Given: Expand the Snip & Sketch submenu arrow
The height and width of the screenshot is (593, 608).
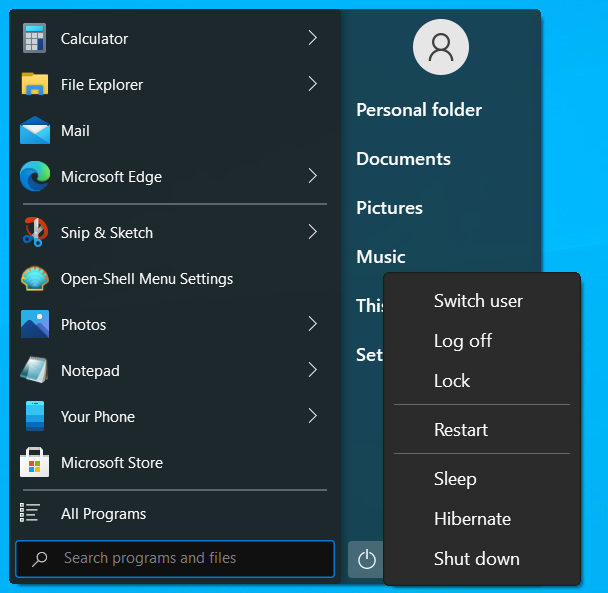Looking at the screenshot, I should 313,232.
